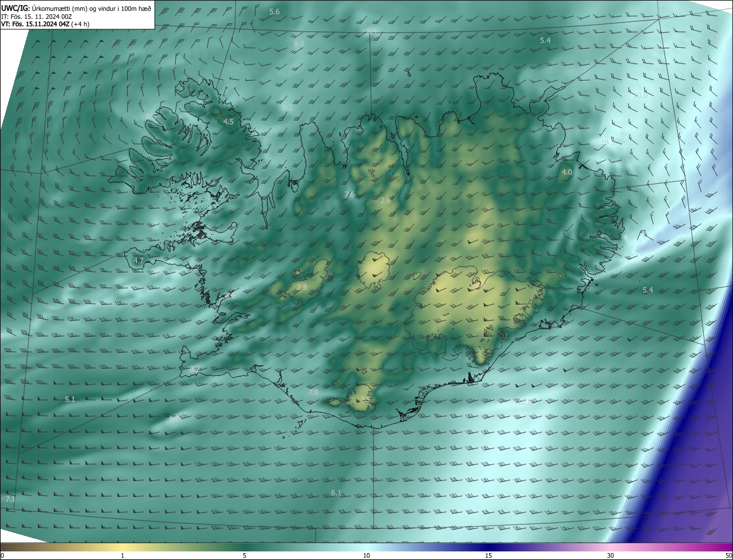Click the 7.6 value label on the map

point(349,195)
